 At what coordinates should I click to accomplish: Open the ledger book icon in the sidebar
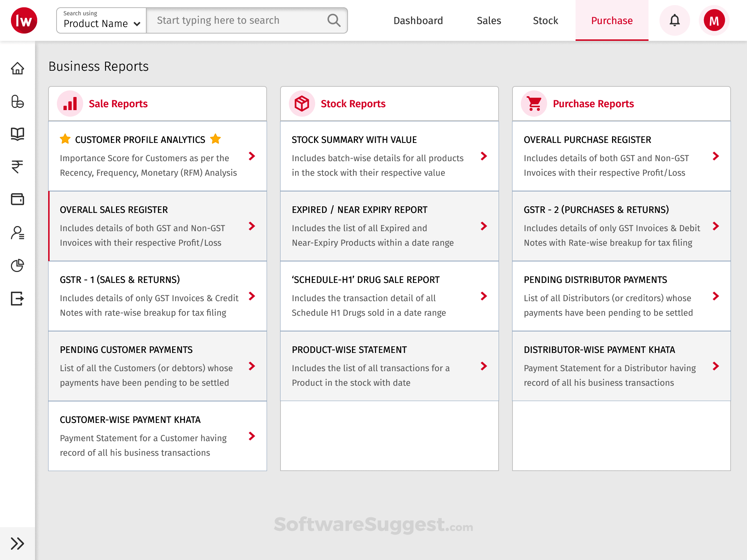point(18,134)
